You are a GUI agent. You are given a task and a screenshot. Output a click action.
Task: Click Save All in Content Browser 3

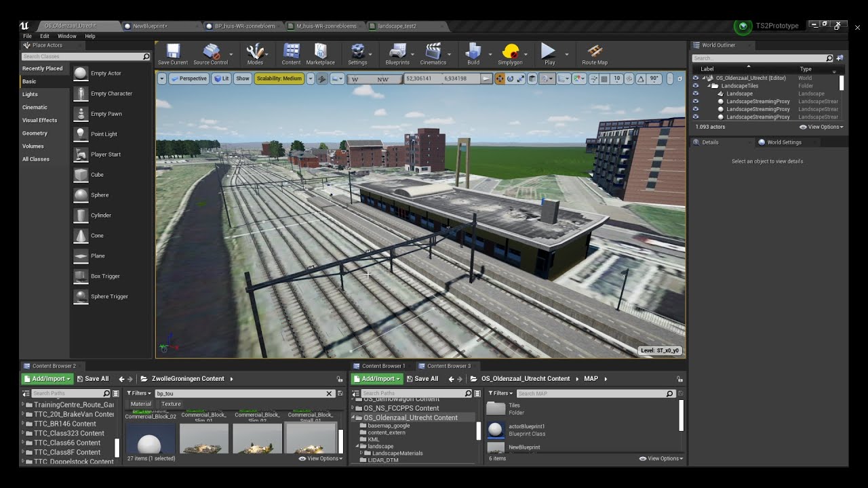click(421, 379)
